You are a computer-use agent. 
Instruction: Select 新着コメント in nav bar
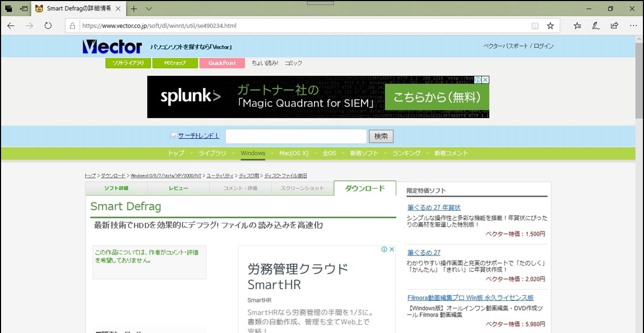tap(451, 153)
